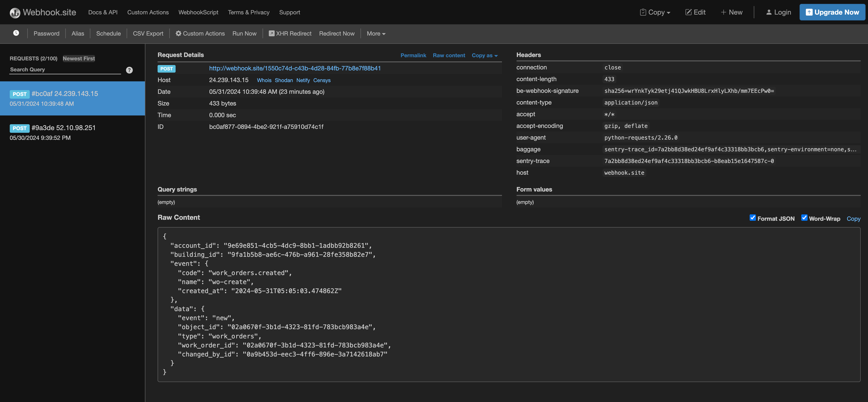Toggle the Word-Wrap checkbox

click(x=804, y=218)
